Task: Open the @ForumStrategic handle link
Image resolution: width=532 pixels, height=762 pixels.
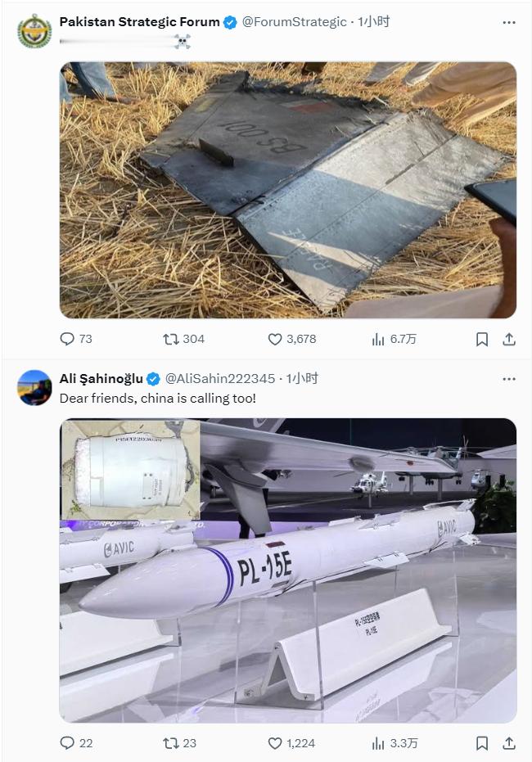Action: click(x=294, y=22)
